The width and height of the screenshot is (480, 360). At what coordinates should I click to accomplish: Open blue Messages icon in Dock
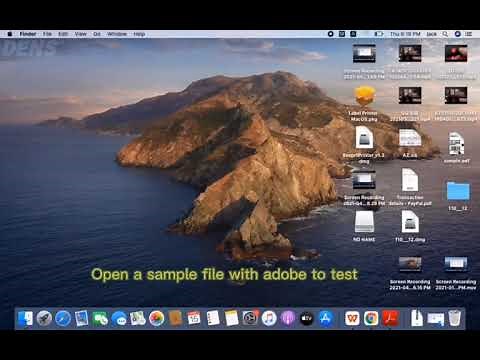pos(119,319)
